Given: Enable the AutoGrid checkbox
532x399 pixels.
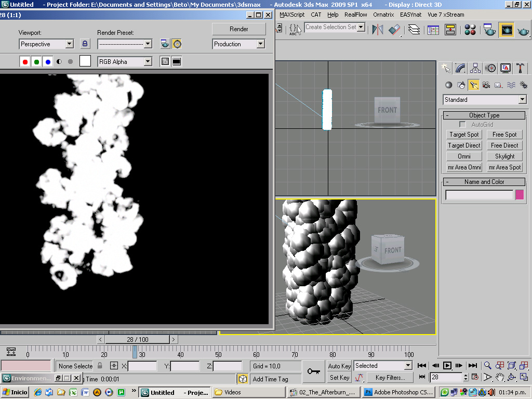Looking at the screenshot, I should (x=462, y=125).
